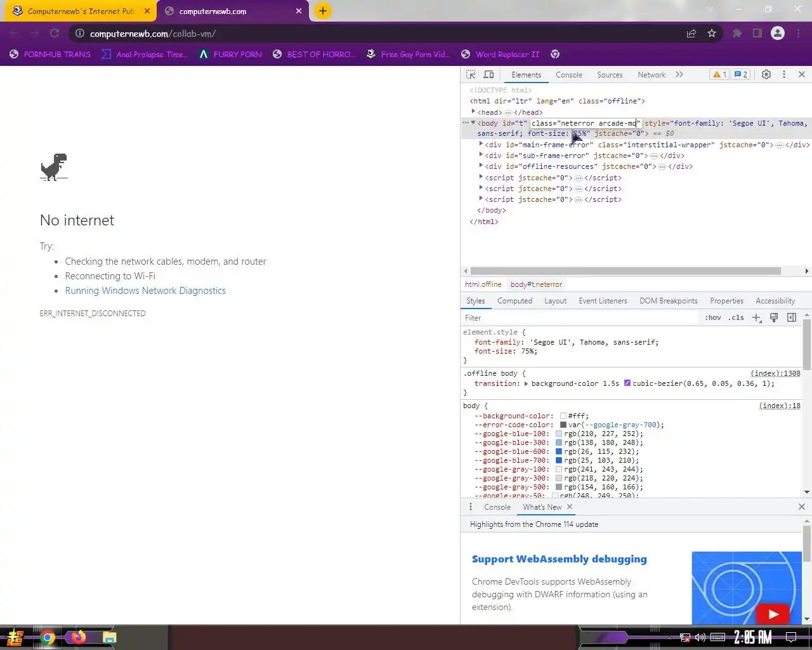This screenshot has width=812, height=650.
Task: Click the --google-gray-500 color swatch
Action: 559,487
